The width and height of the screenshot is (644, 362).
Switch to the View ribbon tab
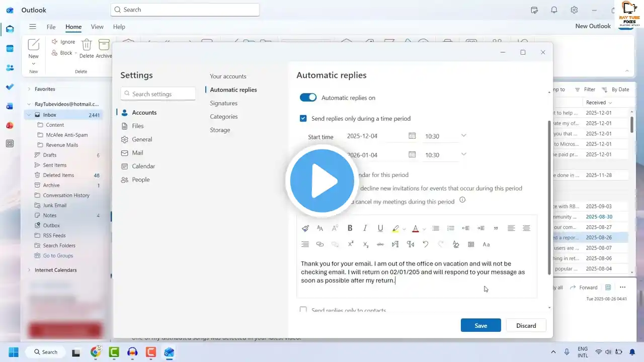(x=97, y=27)
